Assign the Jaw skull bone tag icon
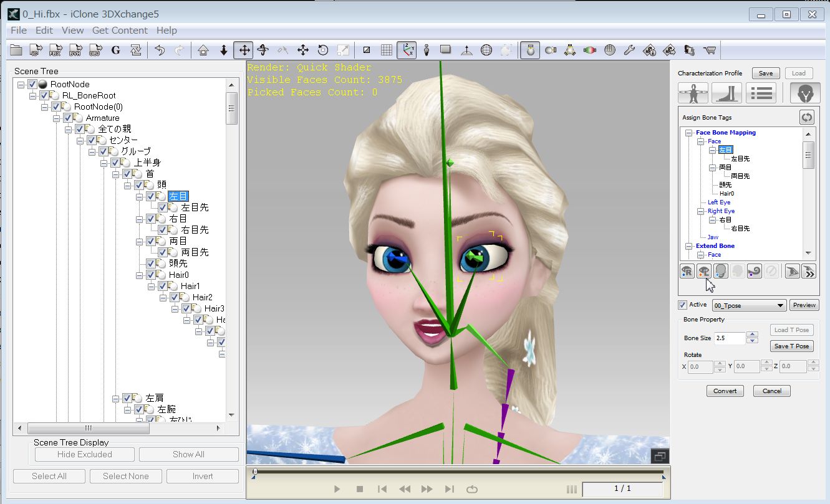Image resolution: width=830 pixels, height=504 pixels. (721, 271)
